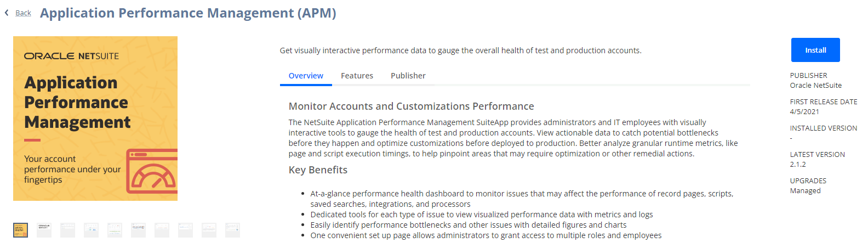Select the ninth gallery thumbnail
This screenshot has height=248, width=868.
(209, 230)
